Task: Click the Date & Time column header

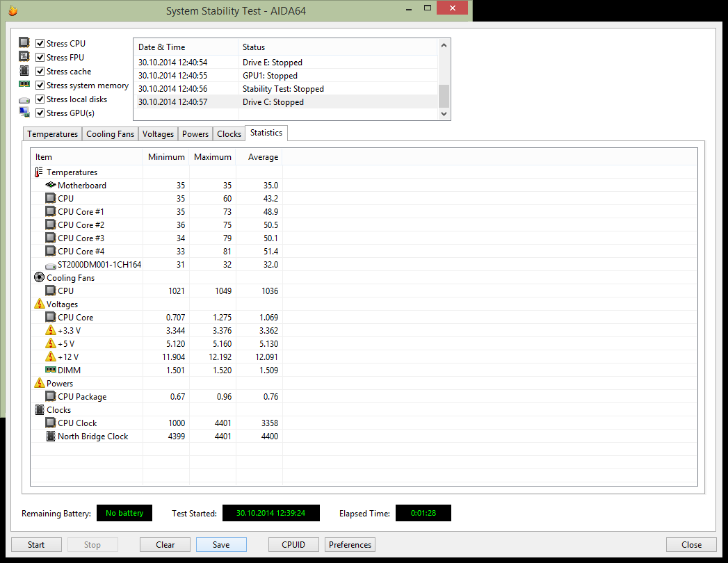Action: 186,47
